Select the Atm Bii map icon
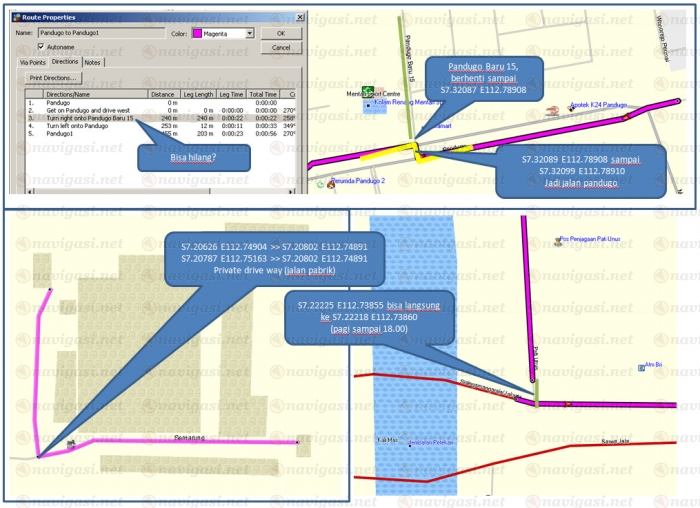700x508 pixels. click(640, 368)
